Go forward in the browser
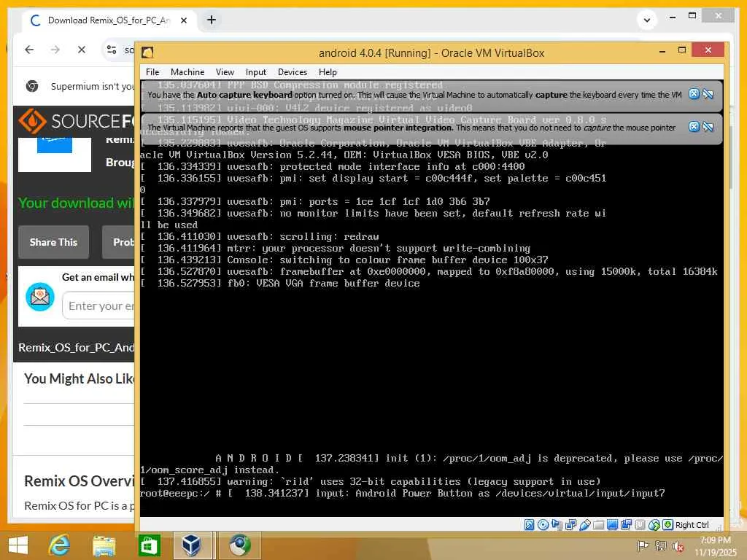The height and width of the screenshot is (560, 747). [x=55, y=50]
